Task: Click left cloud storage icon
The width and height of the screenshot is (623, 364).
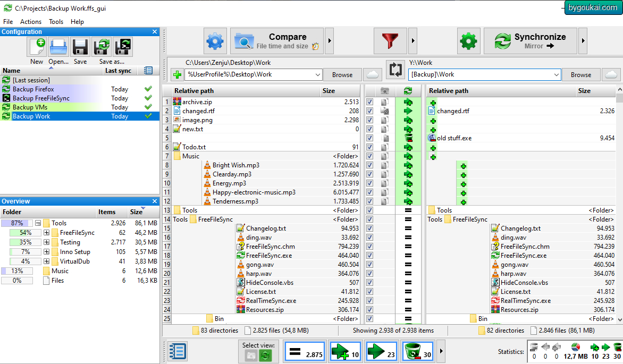Action: [372, 75]
